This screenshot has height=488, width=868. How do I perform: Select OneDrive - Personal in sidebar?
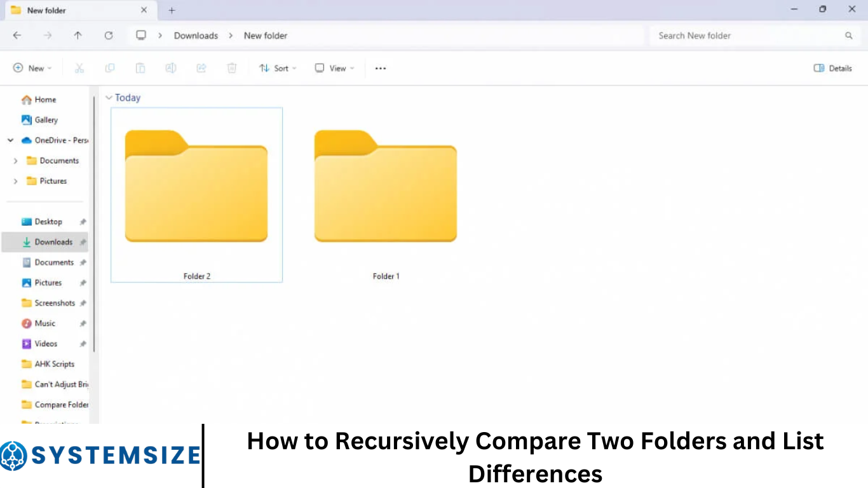pyautogui.click(x=55, y=140)
